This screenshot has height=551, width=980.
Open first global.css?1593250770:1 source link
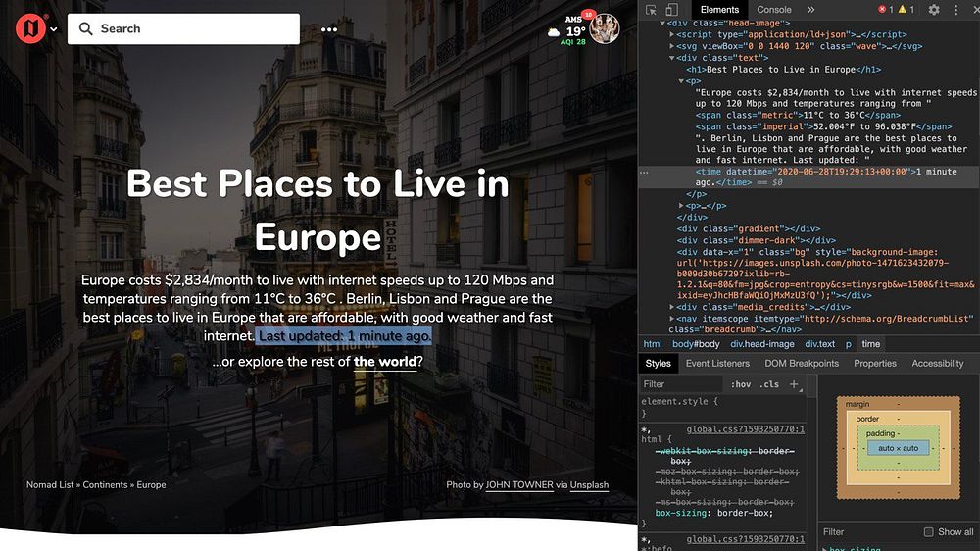coord(745,429)
